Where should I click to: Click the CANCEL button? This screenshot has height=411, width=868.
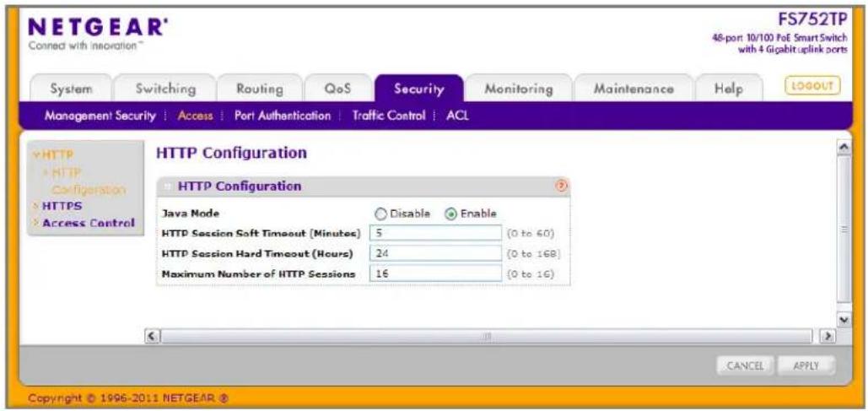[745, 365]
